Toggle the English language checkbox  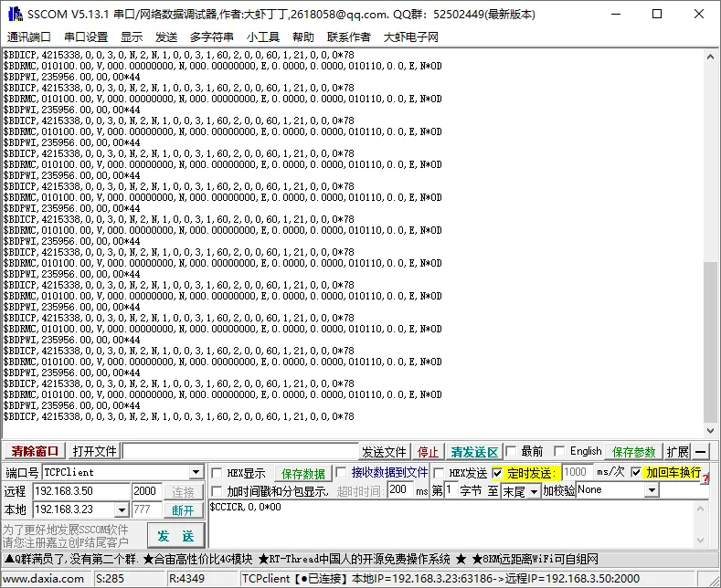point(559,452)
